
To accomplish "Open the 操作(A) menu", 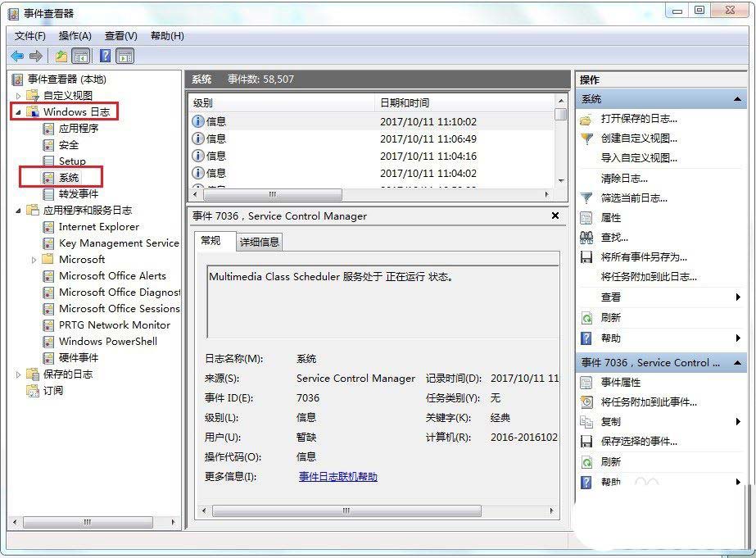I will point(75,36).
